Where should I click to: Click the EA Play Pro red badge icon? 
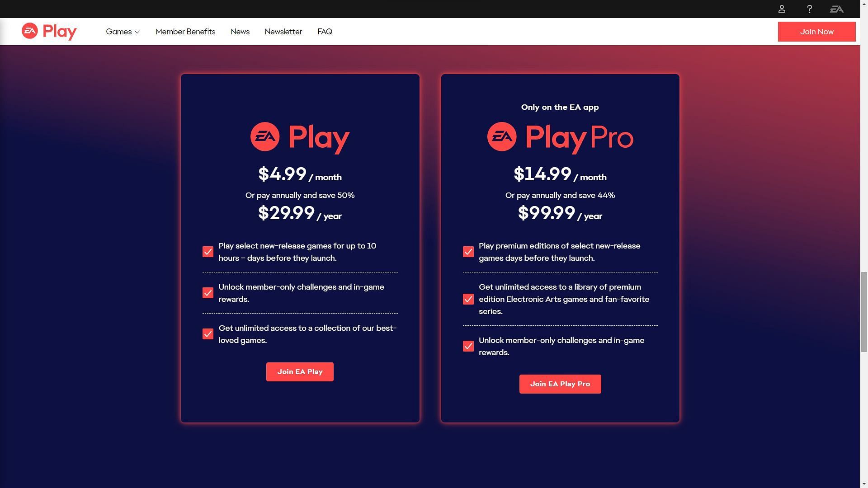(x=501, y=136)
